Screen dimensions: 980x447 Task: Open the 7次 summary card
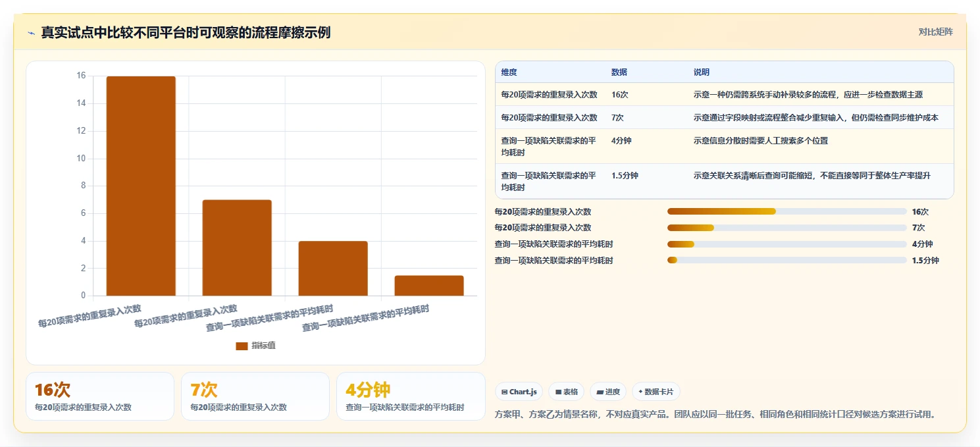coord(255,396)
